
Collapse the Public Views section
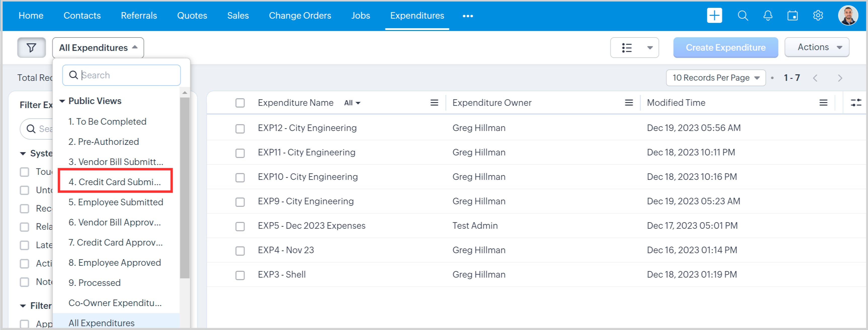pyautogui.click(x=62, y=101)
